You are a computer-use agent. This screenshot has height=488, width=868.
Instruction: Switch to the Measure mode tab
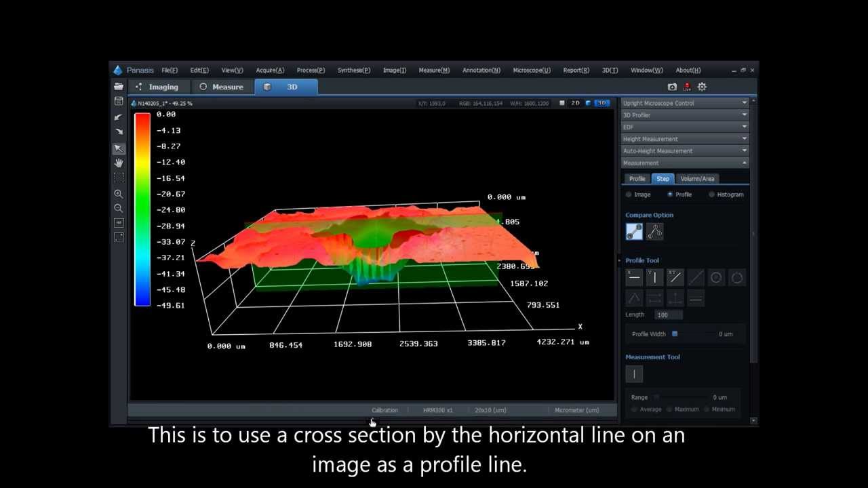pos(221,87)
